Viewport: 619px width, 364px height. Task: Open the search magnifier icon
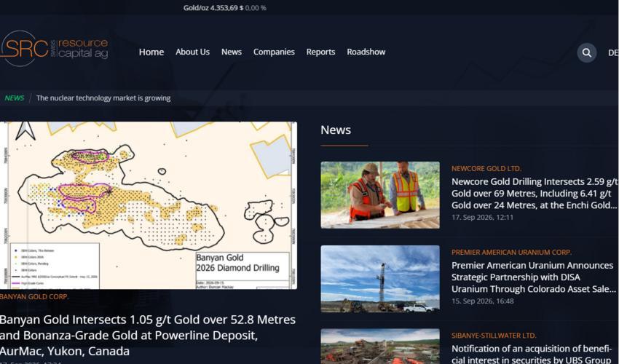point(587,52)
